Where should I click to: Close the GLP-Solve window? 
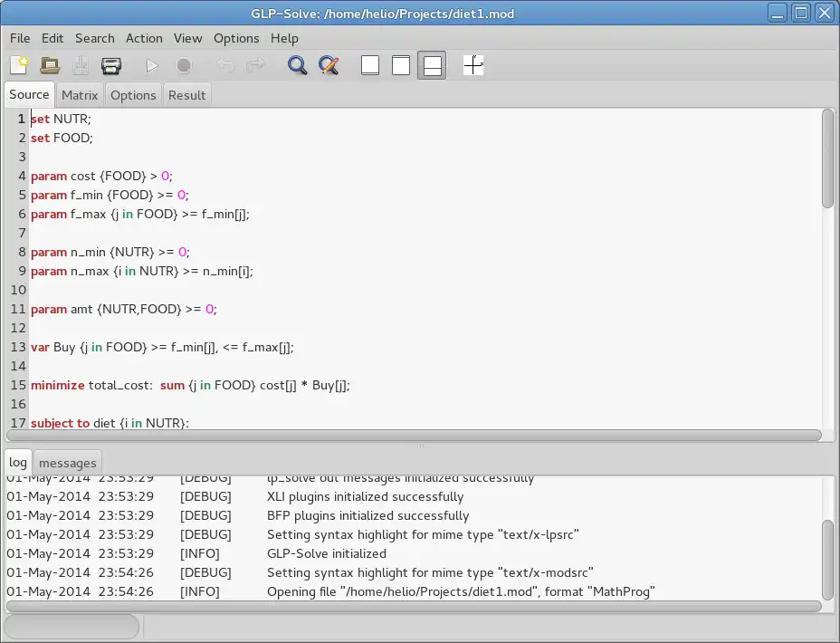[825, 13]
